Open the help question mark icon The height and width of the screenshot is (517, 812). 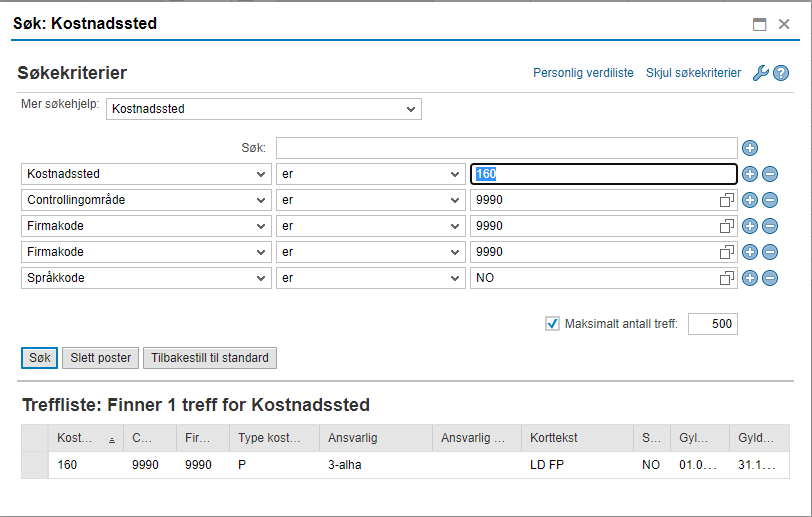pos(781,73)
